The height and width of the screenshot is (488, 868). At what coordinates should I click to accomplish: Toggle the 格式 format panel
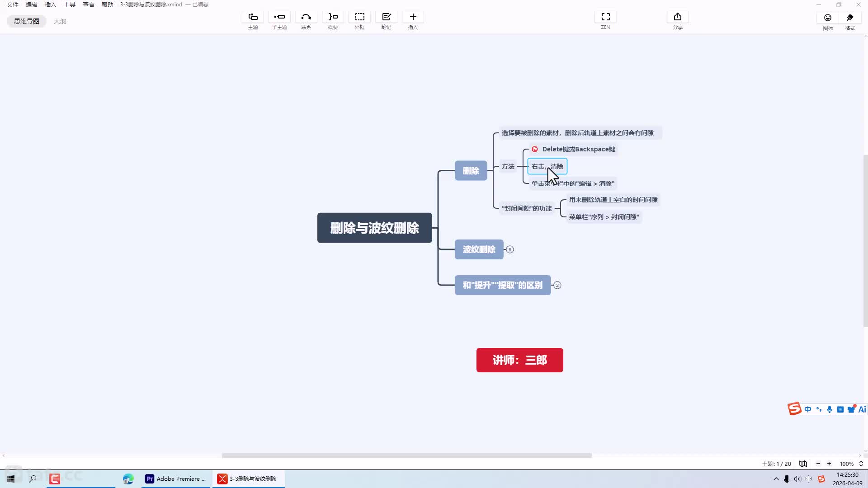pos(850,18)
